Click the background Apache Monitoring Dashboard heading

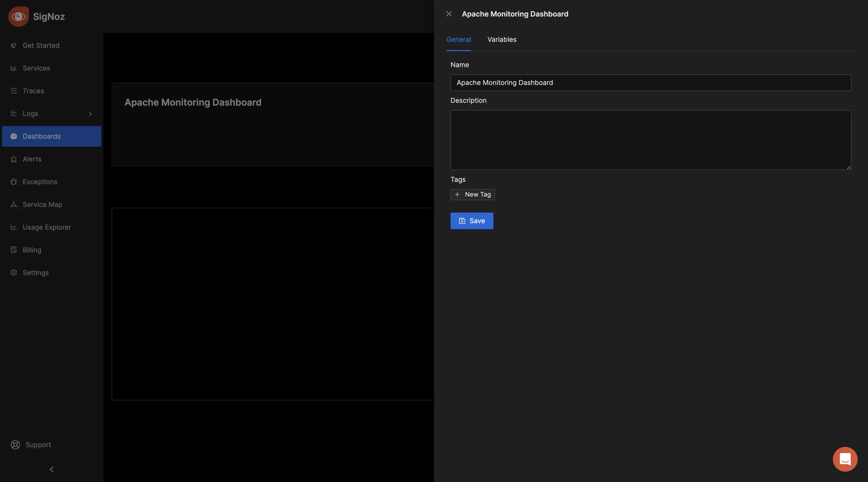click(193, 102)
